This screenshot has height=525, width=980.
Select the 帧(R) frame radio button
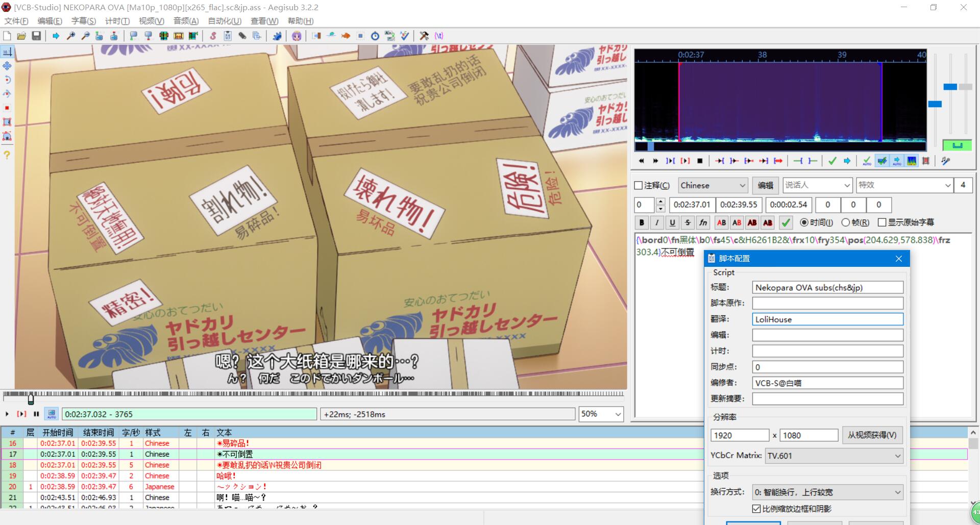[846, 222]
